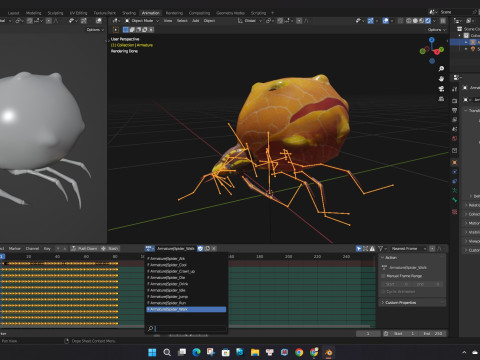This screenshot has height=360, width=480.
Task: Switch to the Layout workspace tab
Action: pos(13,13)
